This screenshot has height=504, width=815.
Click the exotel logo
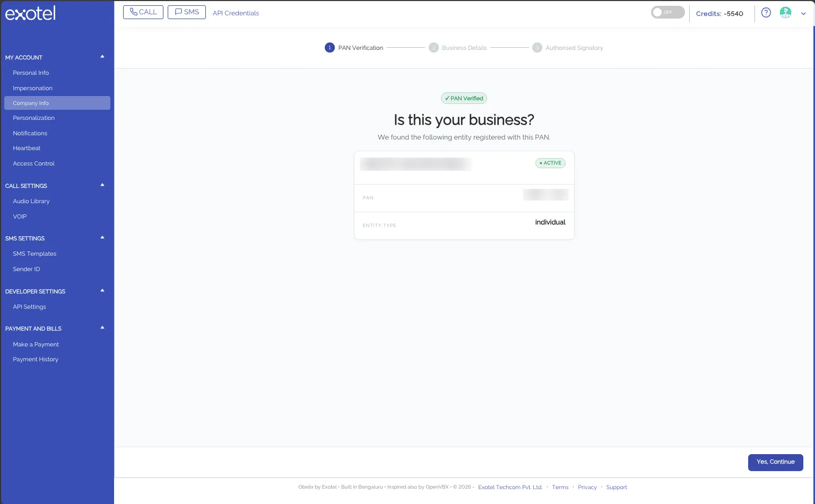[x=30, y=13]
